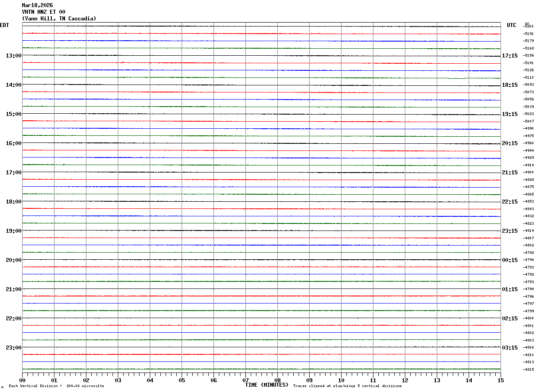The height and width of the screenshot is (392, 536).
Task: Click minute 12 on the time axis
Action: click(405, 380)
